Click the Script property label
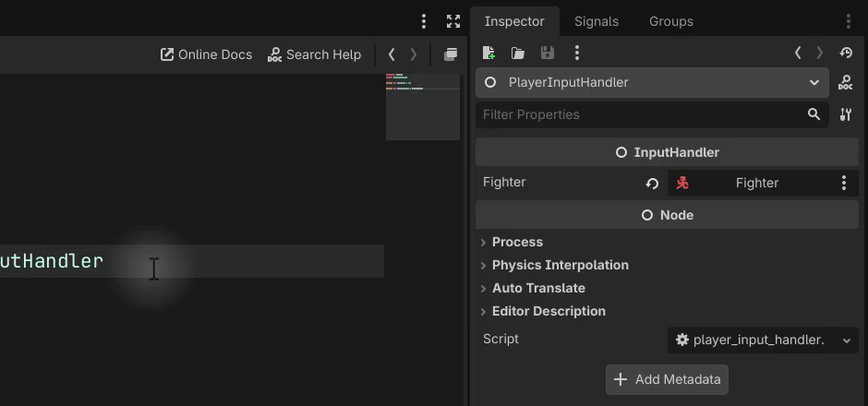The width and height of the screenshot is (868, 406). 501,339
